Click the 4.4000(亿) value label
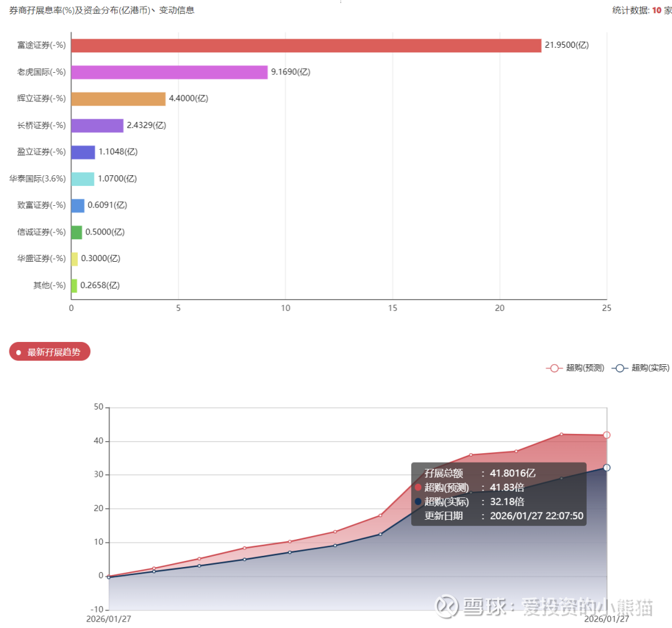672x628 pixels. pos(189,98)
